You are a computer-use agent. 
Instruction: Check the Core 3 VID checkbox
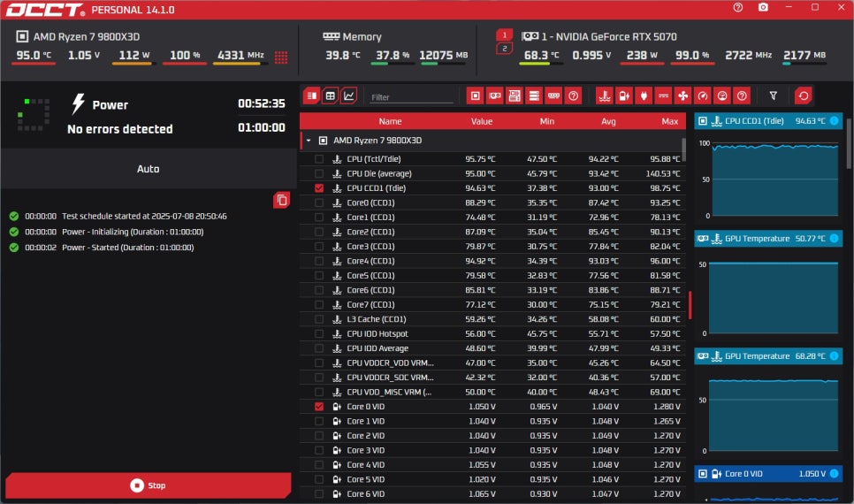(319, 451)
